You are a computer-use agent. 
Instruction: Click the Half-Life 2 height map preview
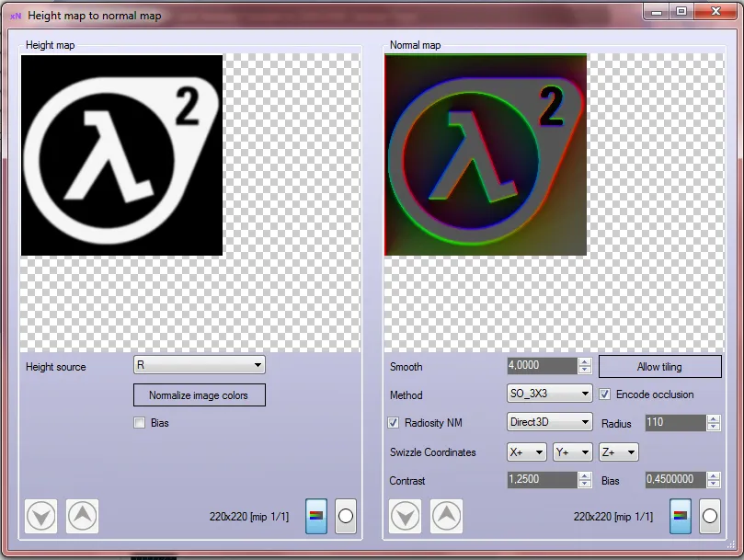click(122, 155)
